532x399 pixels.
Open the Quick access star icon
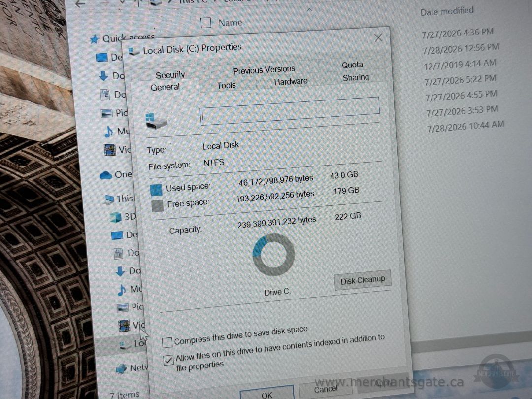pos(94,40)
